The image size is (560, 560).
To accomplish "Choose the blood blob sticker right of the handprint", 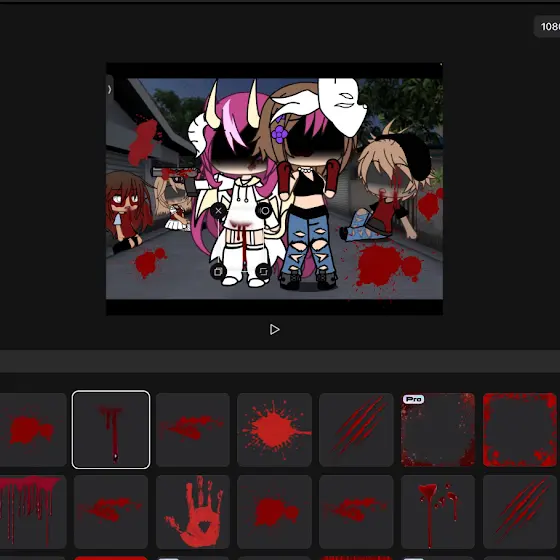I will click(x=274, y=512).
